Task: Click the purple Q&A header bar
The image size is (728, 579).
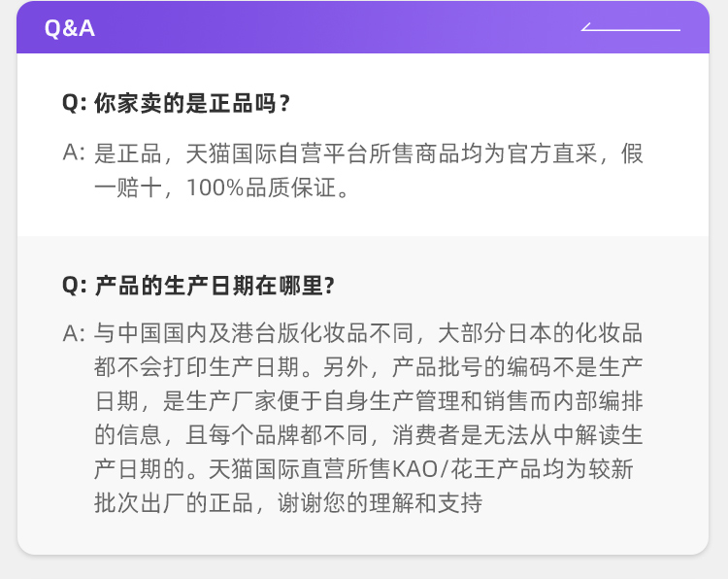Action: click(363, 27)
